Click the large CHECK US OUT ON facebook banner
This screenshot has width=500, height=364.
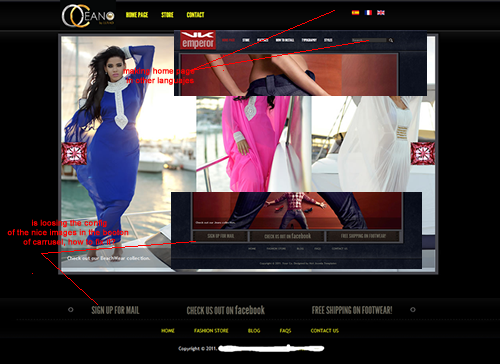(226, 310)
